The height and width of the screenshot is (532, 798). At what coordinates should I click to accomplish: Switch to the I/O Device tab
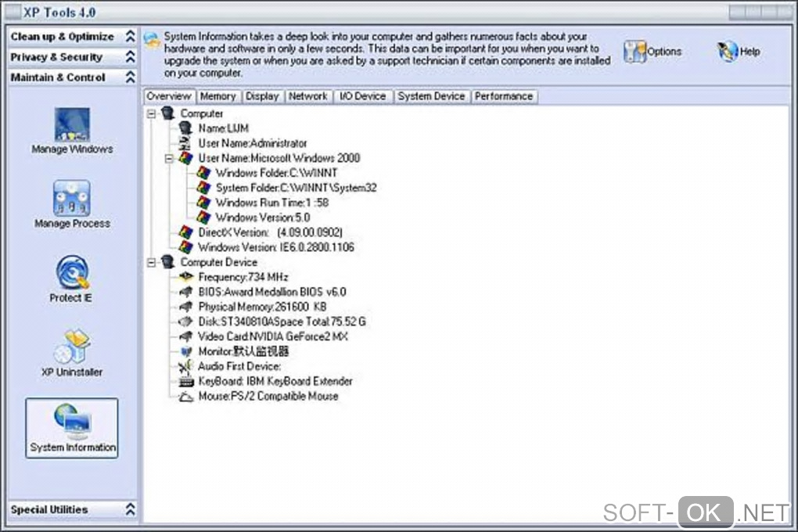point(363,96)
